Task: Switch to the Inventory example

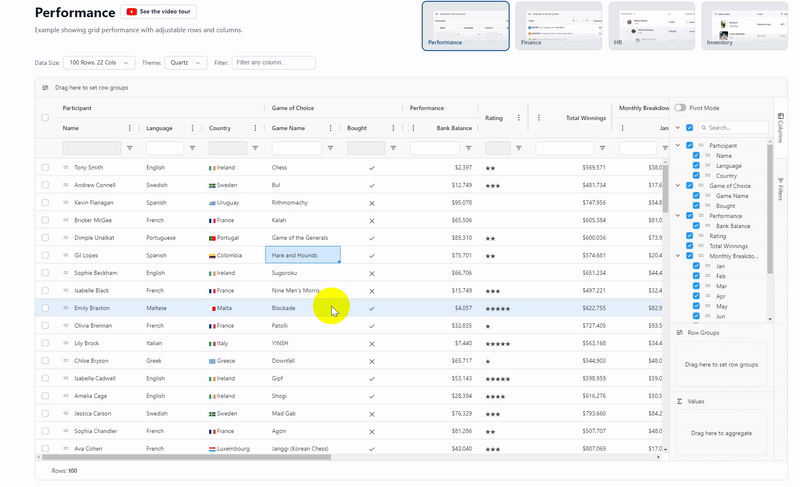Action: coord(744,26)
